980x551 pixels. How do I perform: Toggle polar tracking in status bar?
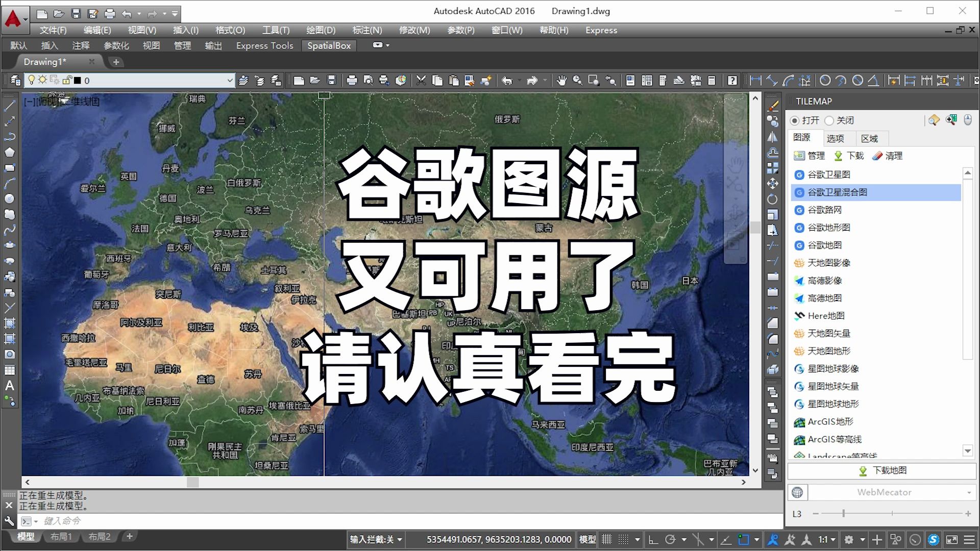pyautogui.click(x=670, y=539)
